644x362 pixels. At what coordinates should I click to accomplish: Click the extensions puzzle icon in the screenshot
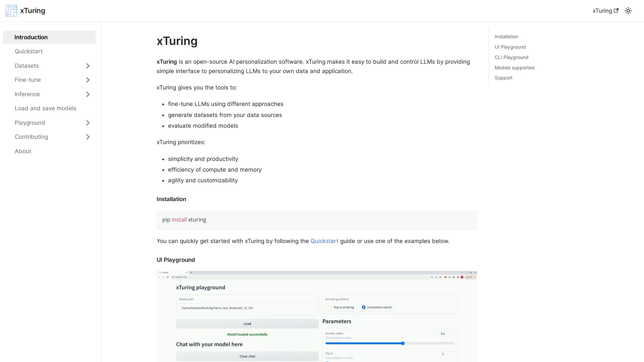454,277
